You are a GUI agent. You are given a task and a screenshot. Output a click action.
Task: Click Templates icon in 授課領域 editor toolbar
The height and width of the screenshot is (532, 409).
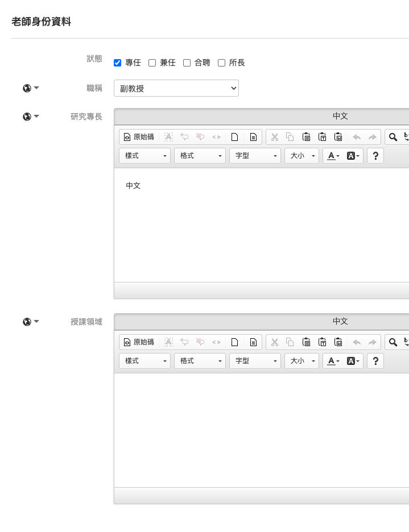tap(253, 342)
